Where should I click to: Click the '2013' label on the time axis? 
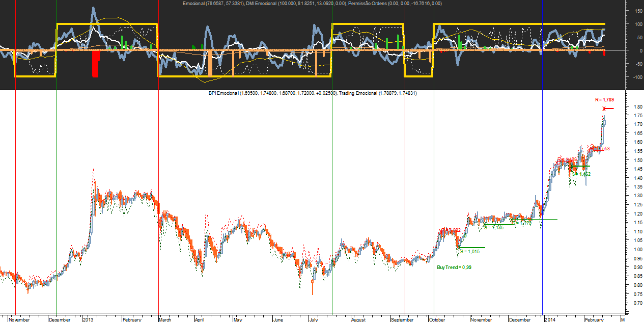click(x=89, y=319)
